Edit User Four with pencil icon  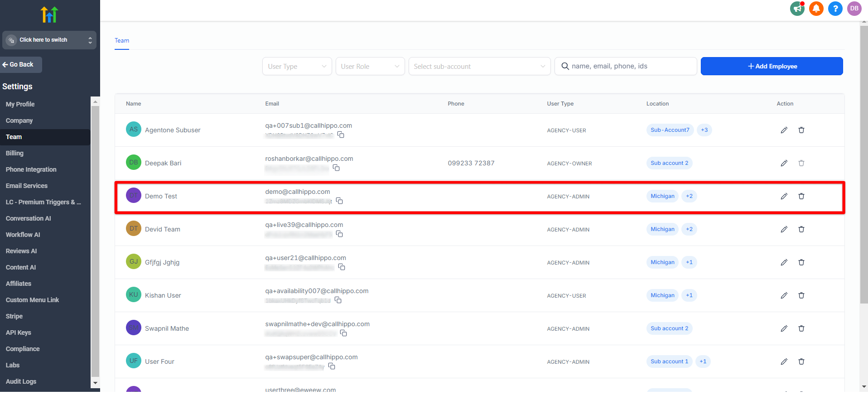(784, 361)
